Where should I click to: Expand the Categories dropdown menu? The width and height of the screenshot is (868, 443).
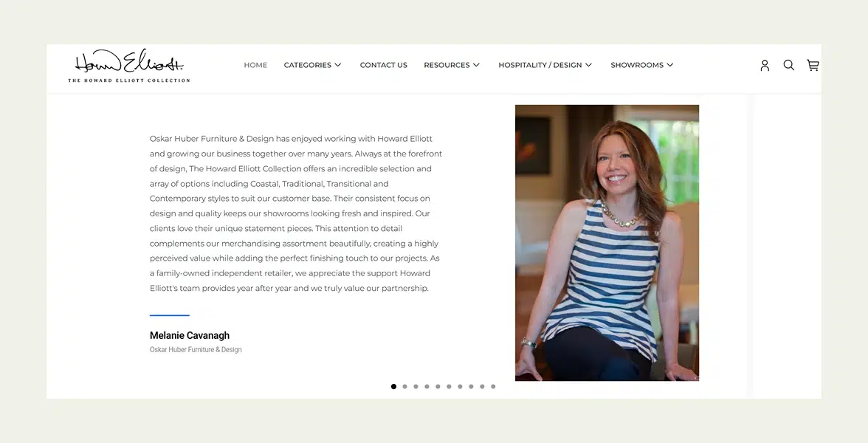click(313, 65)
